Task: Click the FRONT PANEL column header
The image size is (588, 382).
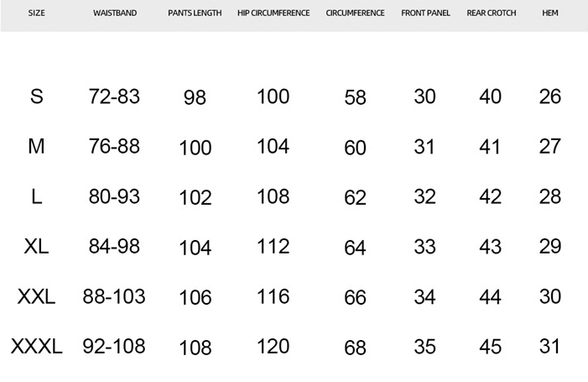Action: (x=425, y=13)
